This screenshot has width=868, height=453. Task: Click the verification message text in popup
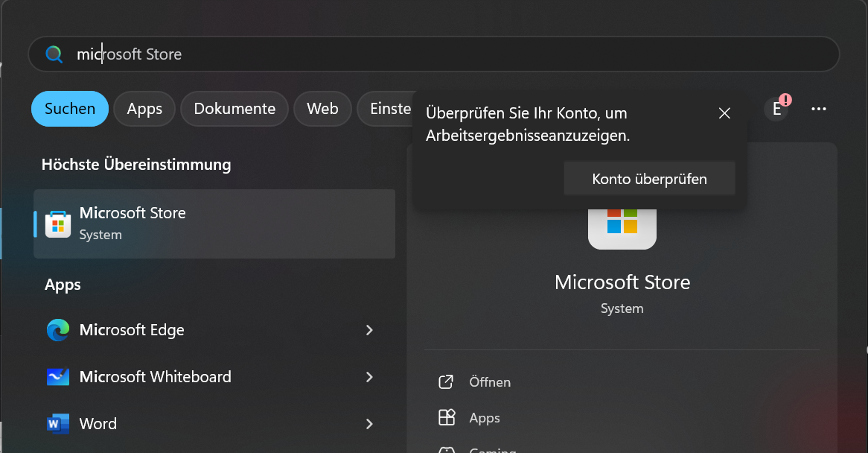[x=528, y=124]
